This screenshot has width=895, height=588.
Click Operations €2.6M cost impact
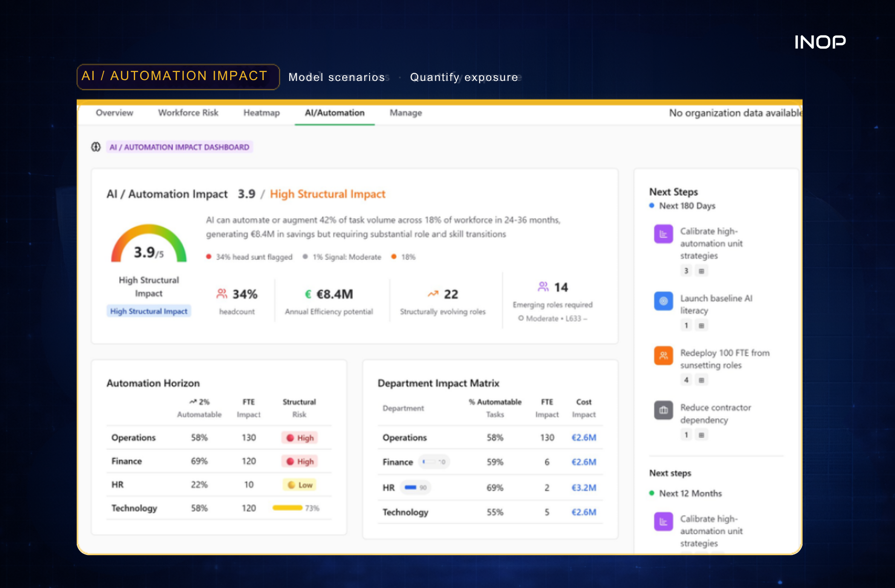[x=584, y=438]
